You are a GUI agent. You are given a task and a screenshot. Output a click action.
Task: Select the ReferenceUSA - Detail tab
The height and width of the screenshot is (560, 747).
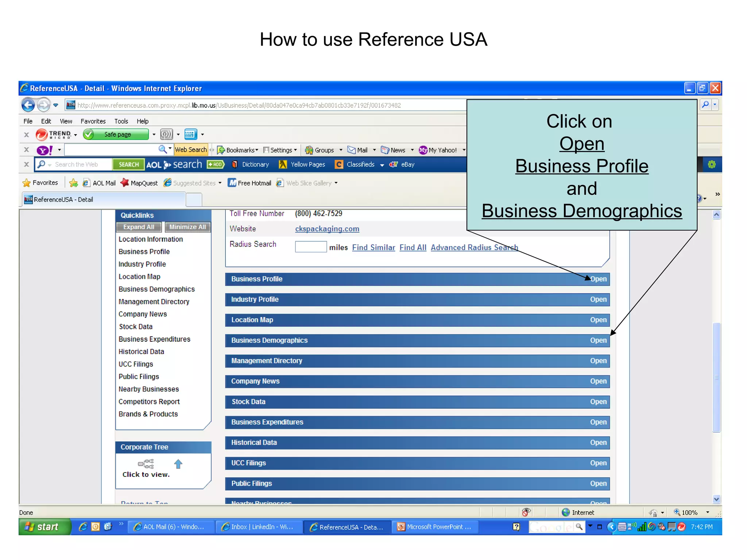point(104,199)
